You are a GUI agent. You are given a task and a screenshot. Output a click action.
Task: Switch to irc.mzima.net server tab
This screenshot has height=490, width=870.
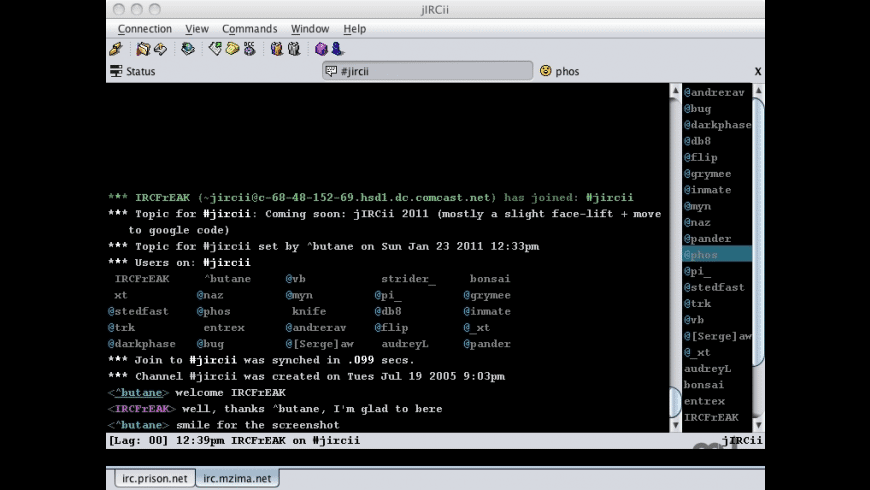tap(237, 478)
